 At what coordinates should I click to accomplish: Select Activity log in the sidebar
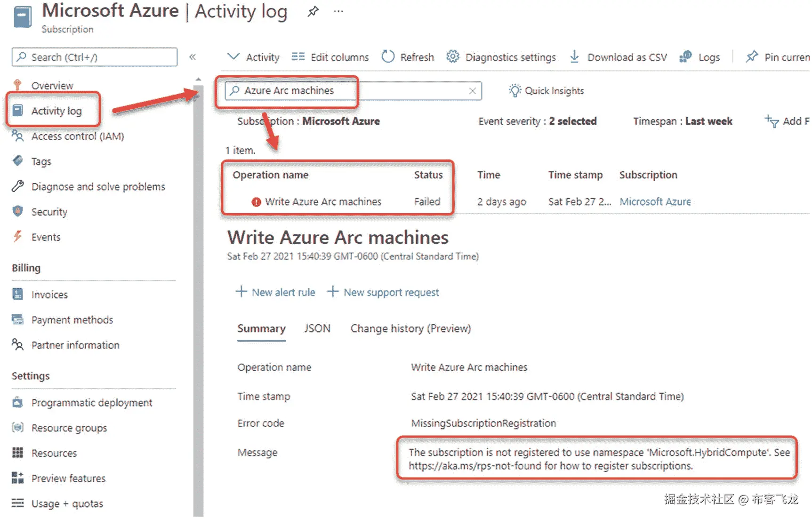click(x=56, y=111)
